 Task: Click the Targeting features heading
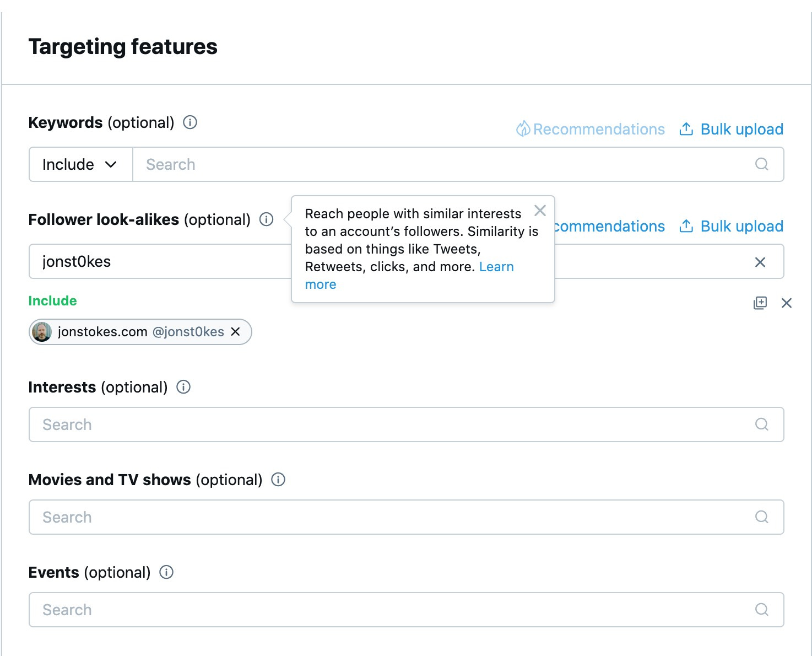(123, 47)
